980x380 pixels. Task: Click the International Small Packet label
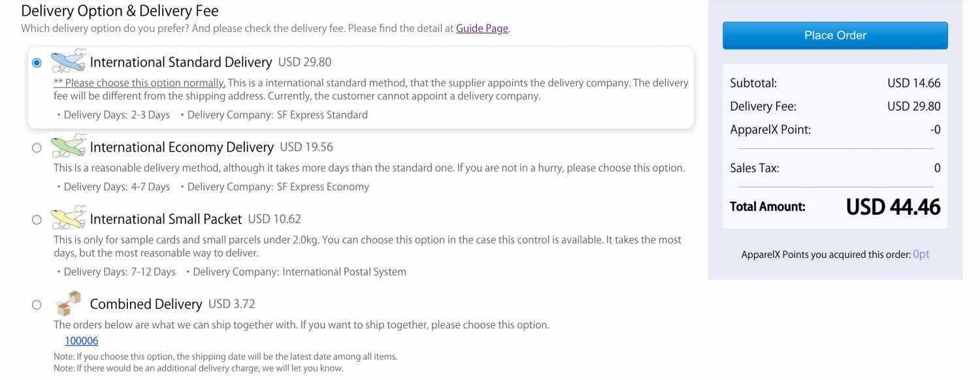pyautogui.click(x=166, y=219)
